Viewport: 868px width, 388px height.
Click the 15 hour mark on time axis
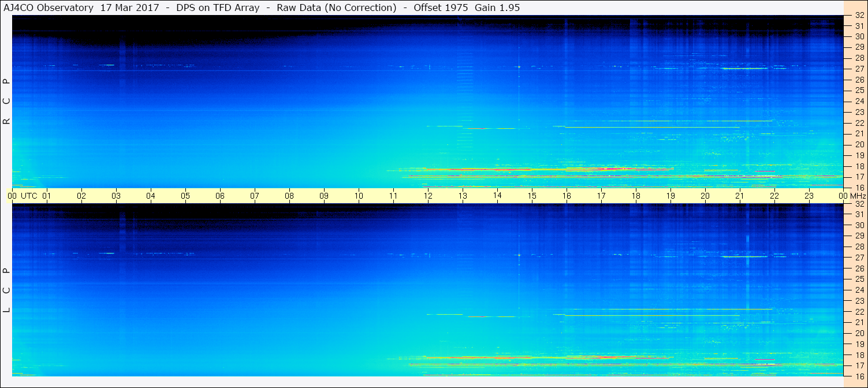532,196
